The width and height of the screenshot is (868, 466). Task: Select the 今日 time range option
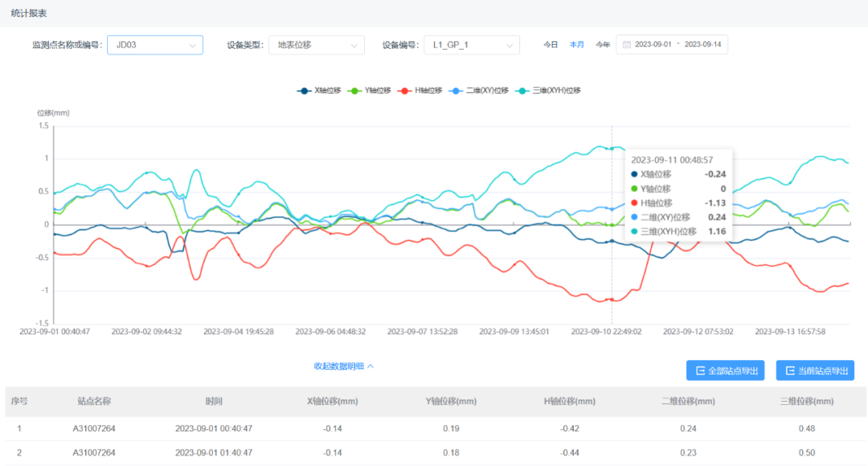(x=550, y=45)
